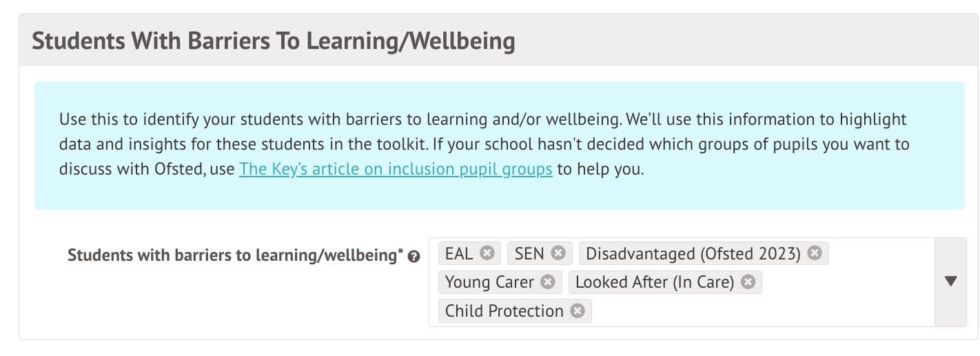Click the Students With Barriers To Learning/Wellbeing heading
Screen dimensions: 980x356
click(274, 41)
